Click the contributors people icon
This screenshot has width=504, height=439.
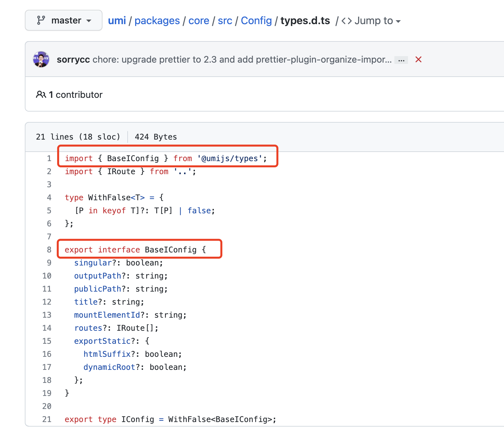(41, 95)
